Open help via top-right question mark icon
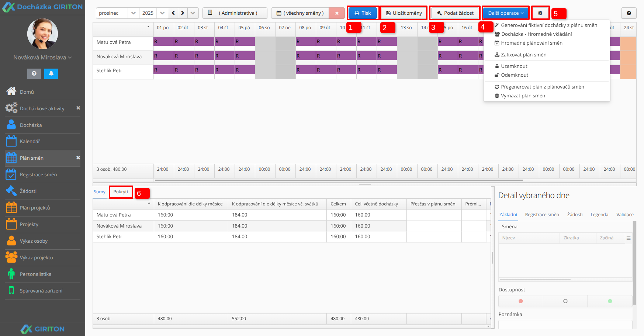The height and width of the screenshot is (336, 644). click(629, 13)
